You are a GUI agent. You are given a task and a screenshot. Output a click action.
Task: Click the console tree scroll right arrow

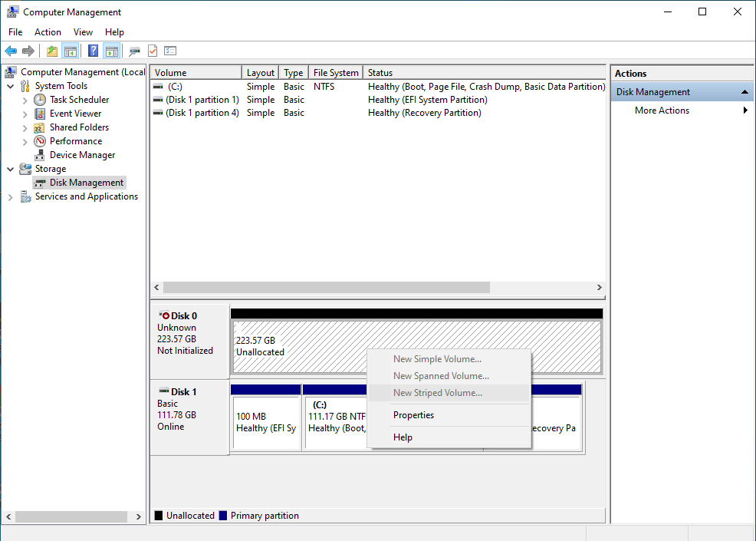(139, 517)
